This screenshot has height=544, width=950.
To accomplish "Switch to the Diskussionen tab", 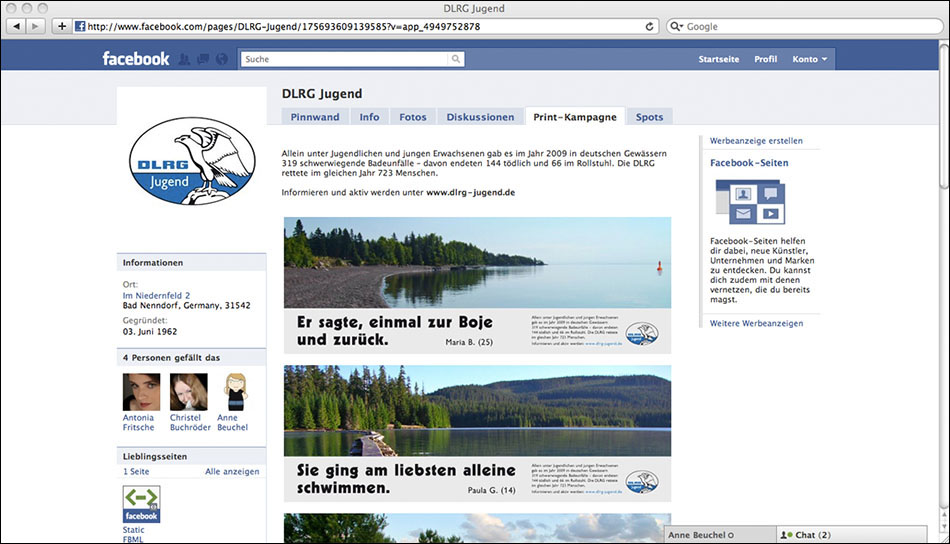I will tap(480, 117).
